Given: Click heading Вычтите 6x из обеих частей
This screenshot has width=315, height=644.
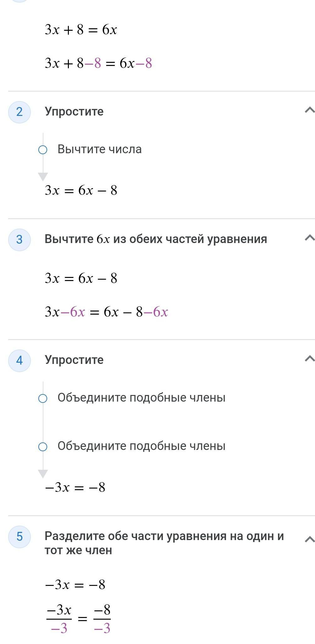Looking at the screenshot, I should click(x=156, y=239).
